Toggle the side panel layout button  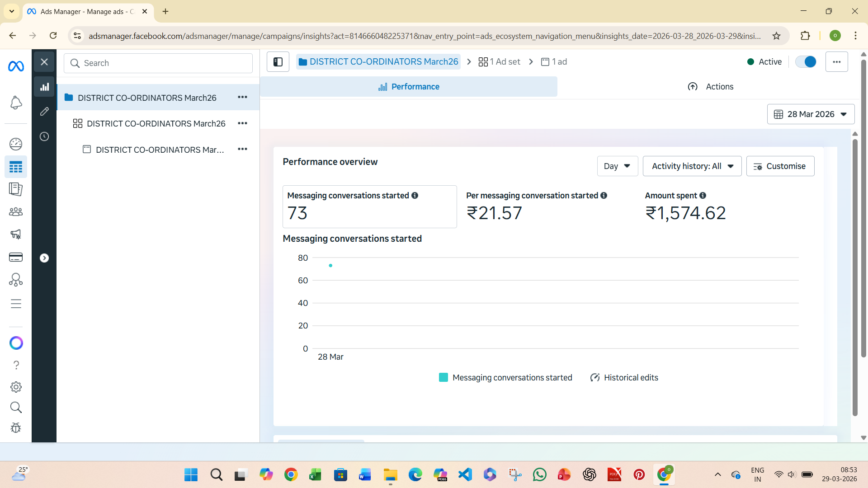pyautogui.click(x=278, y=62)
